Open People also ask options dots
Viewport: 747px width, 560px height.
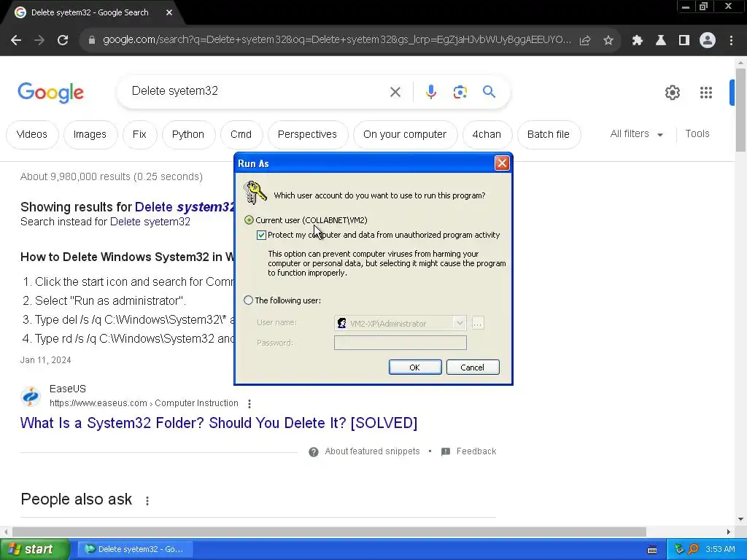tap(147, 500)
